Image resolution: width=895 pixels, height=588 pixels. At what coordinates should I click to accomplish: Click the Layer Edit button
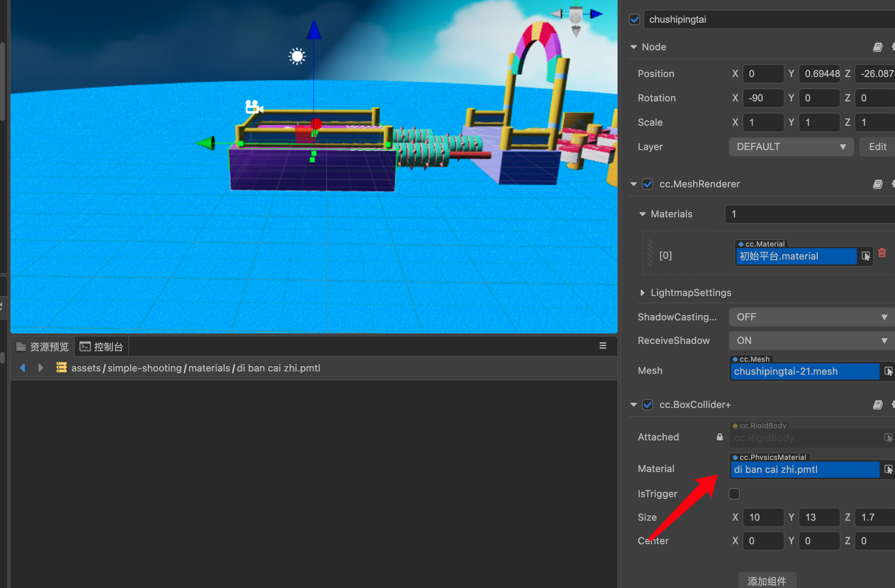pyautogui.click(x=877, y=147)
